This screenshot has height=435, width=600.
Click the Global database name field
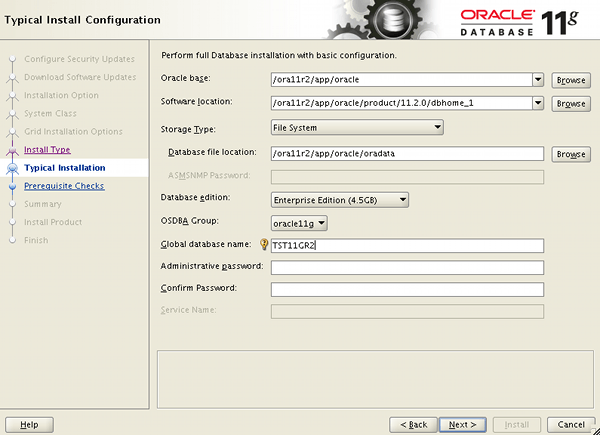tap(407, 246)
